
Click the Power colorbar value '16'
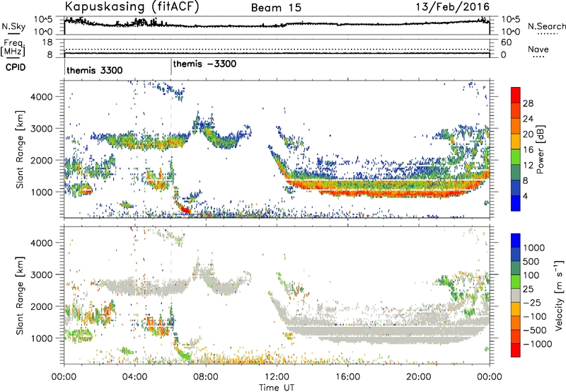pyautogui.click(x=528, y=150)
